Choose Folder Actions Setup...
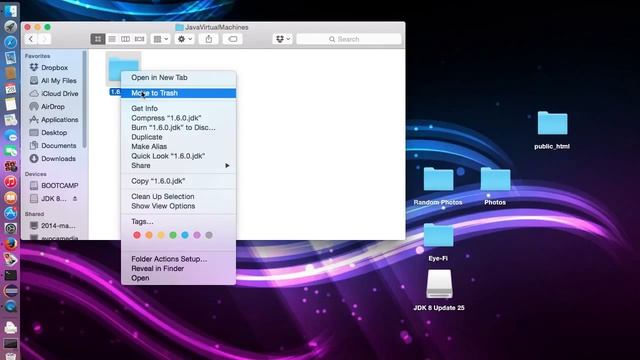Screen dimensions: 640x360 (178, 259)
